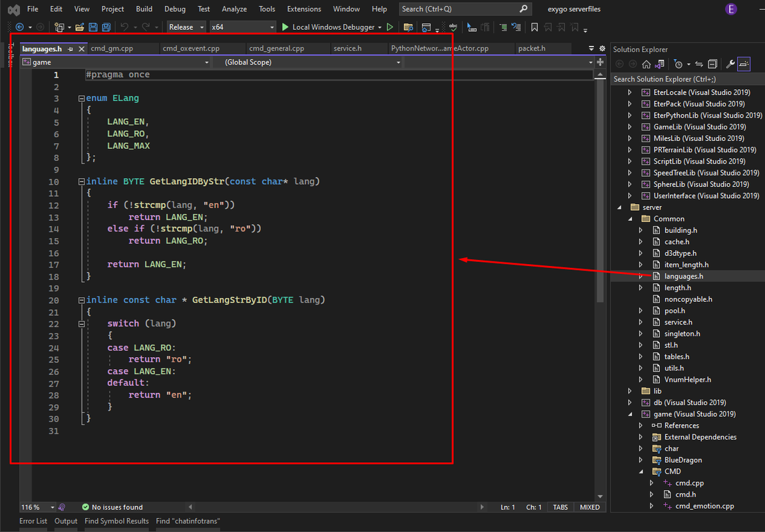Click the Save All toolbar icon
Screen dimensions: 765x532
(106, 27)
